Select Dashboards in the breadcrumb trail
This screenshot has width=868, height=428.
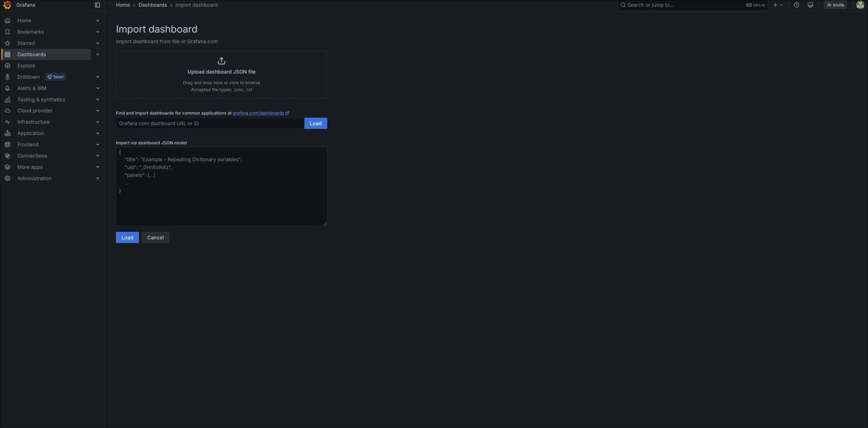(x=153, y=5)
